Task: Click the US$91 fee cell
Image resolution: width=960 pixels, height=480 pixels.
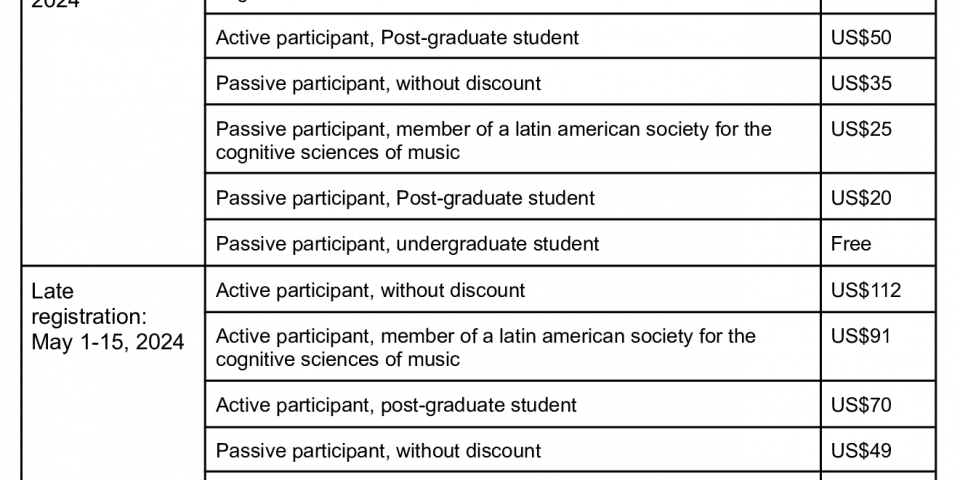Action: (x=861, y=336)
